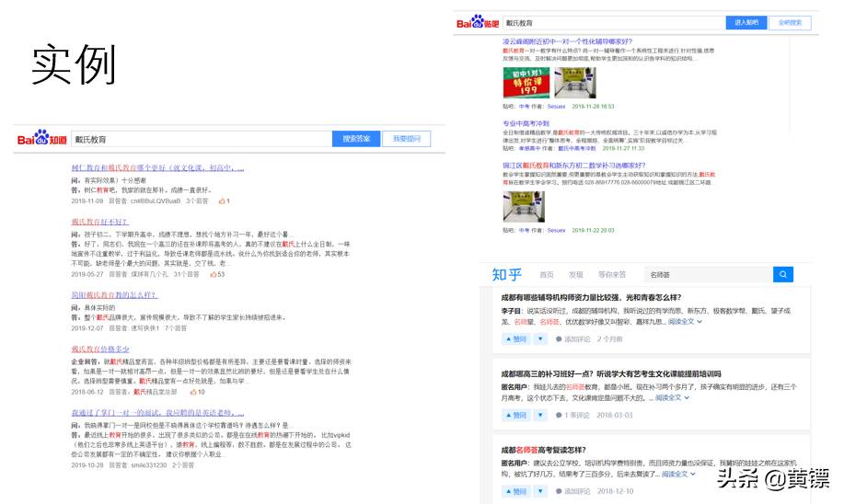Downvote the Zhihu answer by 李子目
The height and width of the screenshot is (504, 844).
coord(540,338)
